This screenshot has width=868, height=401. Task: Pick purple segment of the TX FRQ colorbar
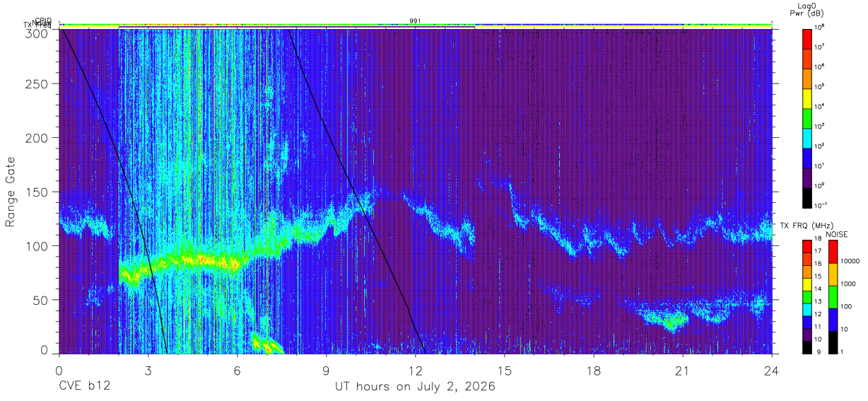pos(807,335)
